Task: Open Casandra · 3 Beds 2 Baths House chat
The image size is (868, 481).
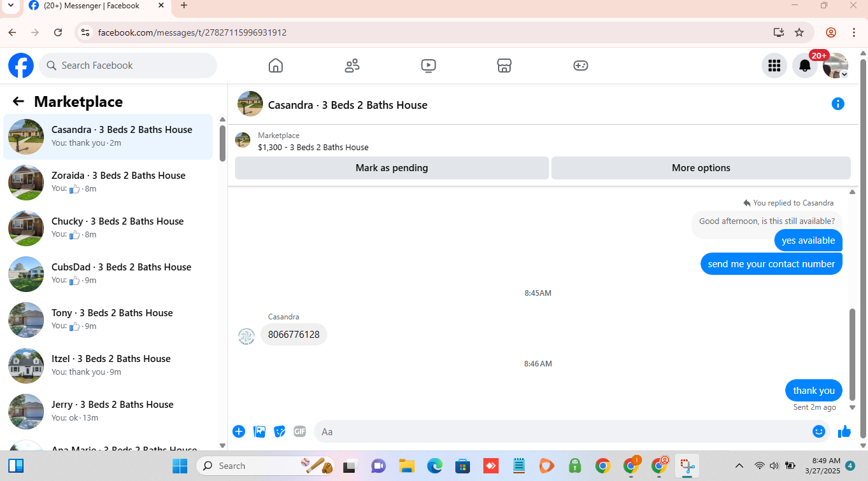Action: click(x=108, y=137)
